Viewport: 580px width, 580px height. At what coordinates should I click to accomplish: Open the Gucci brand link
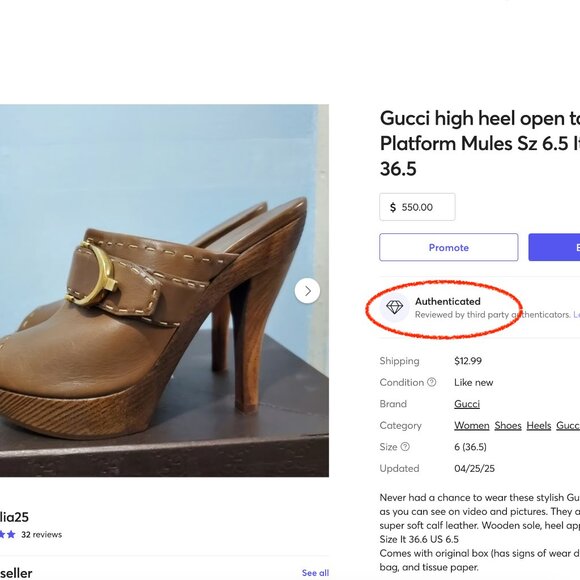[x=467, y=404]
